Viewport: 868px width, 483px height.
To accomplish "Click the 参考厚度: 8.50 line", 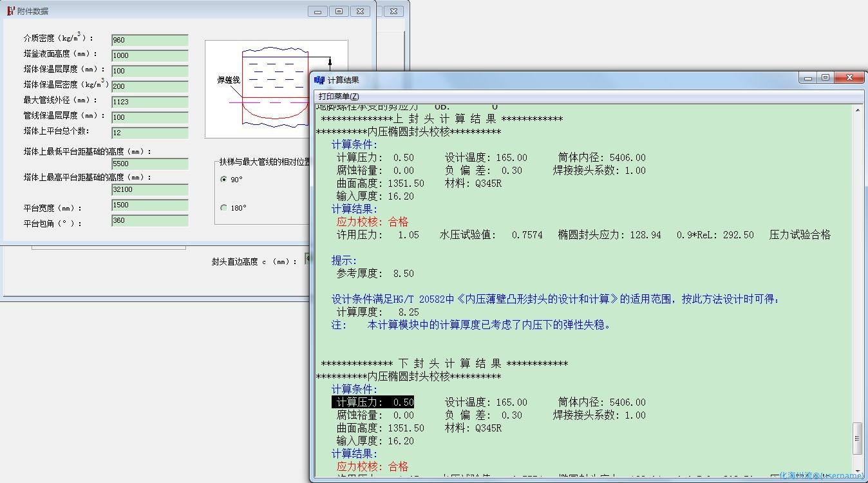I will tap(375, 273).
